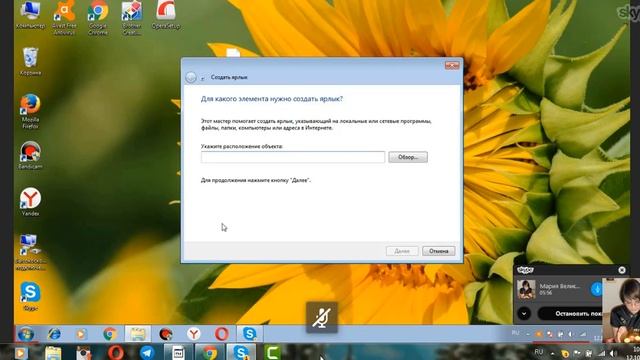Open Camtasia from the bottom taskbar

272,352
